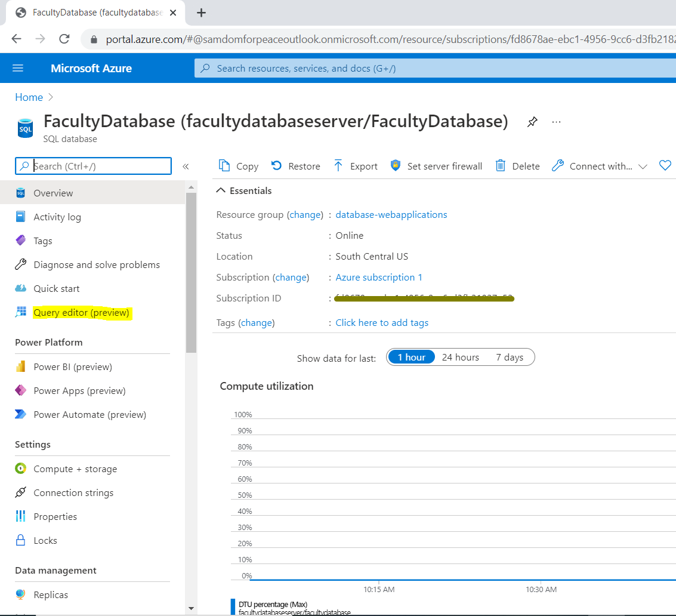Click the Tags change link
The image size is (676, 616).
tap(257, 323)
